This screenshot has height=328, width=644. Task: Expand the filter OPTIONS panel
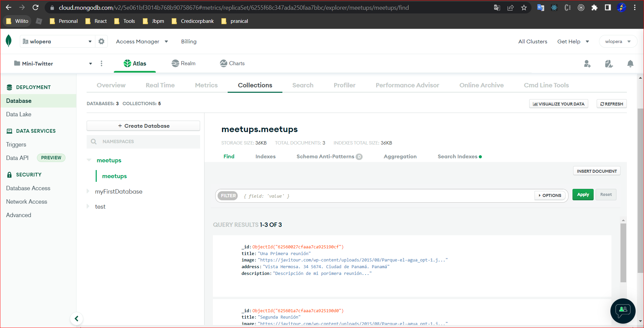[550, 195]
